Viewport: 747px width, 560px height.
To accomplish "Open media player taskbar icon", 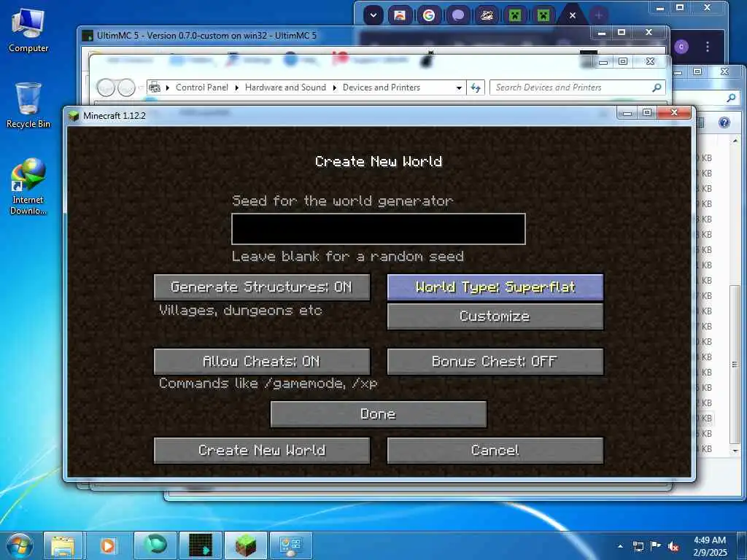I will [x=108, y=545].
